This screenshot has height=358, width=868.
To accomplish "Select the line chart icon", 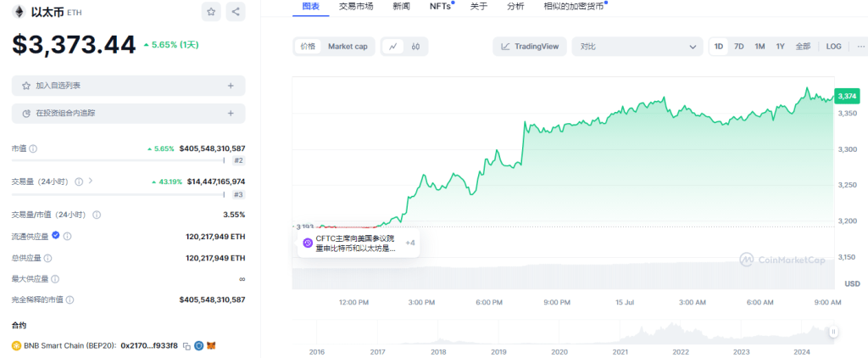I will (392, 47).
